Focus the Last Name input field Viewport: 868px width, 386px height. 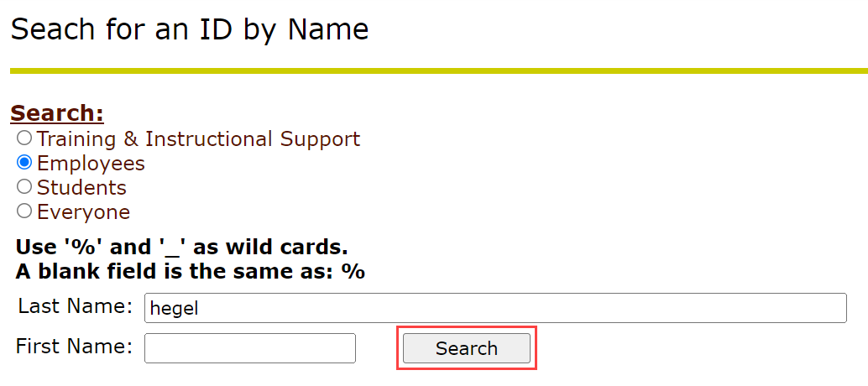(x=495, y=308)
